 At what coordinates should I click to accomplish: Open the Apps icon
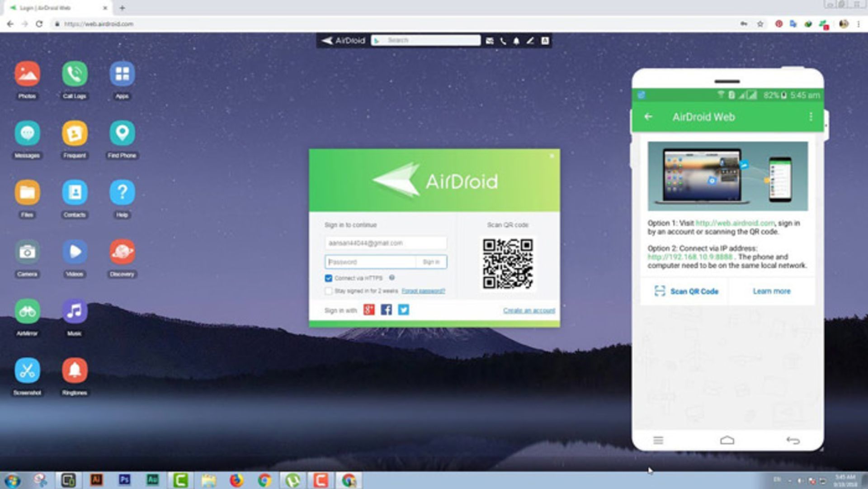(x=122, y=74)
